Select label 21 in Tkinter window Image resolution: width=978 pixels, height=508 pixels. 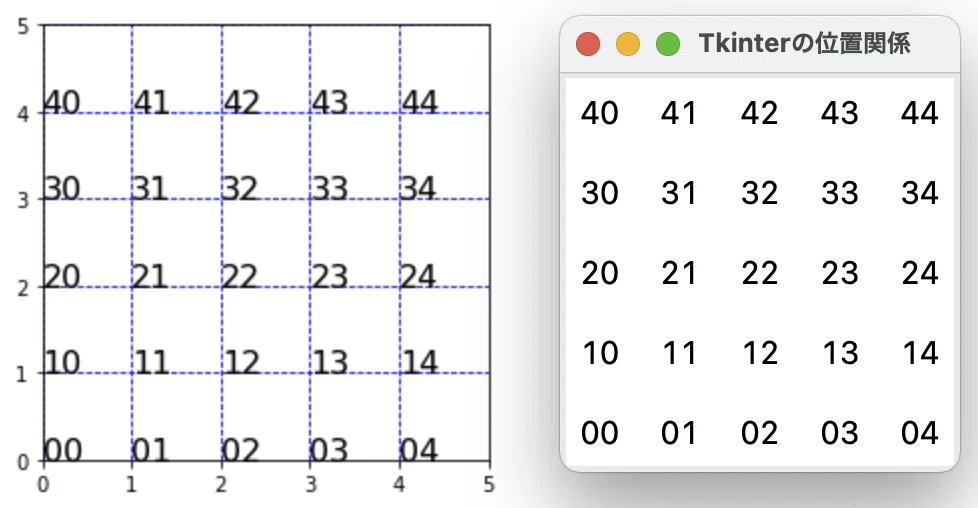click(x=679, y=273)
